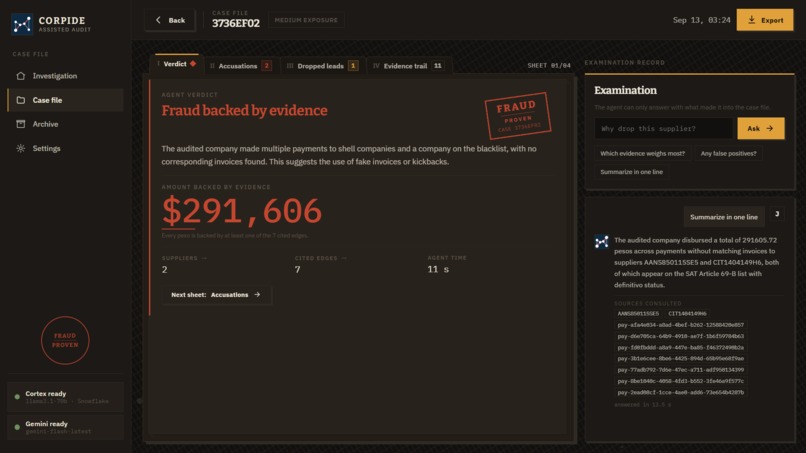Viewport: 806px width, 453px height.
Task: Choose 'Summarize in one line' suggestion chip
Action: (631, 172)
